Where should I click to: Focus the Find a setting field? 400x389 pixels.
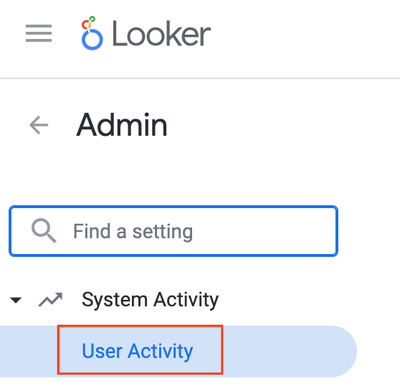(173, 231)
